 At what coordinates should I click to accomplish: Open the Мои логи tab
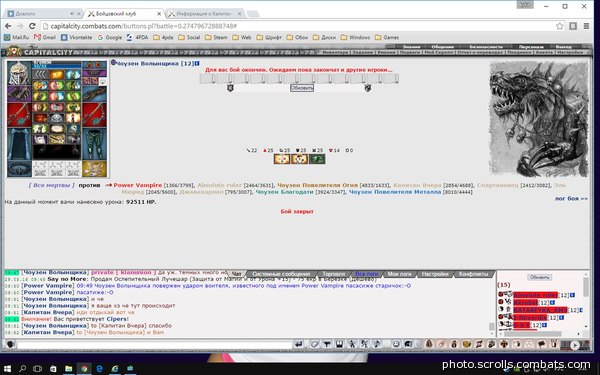point(399,274)
